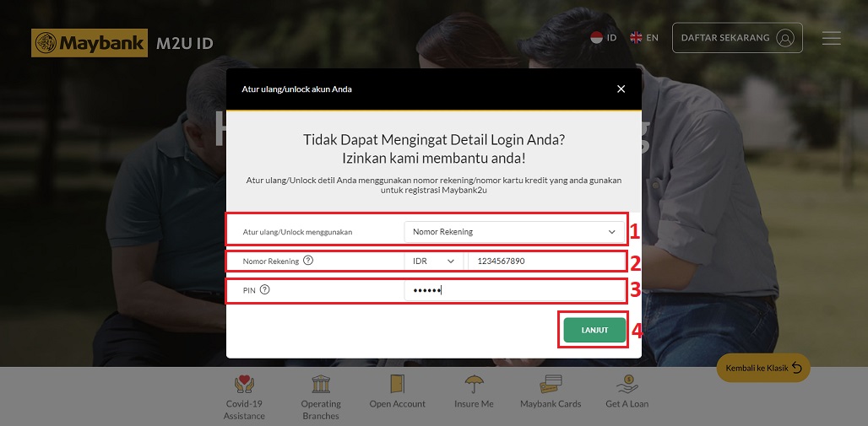This screenshot has width=868, height=426.
Task: Switch language to EN with UK flag
Action: [x=643, y=38]
